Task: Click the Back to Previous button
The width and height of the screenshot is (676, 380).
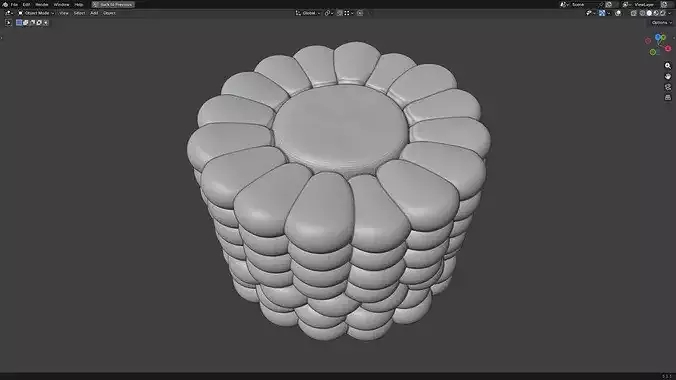Action: tap(113, 4)
